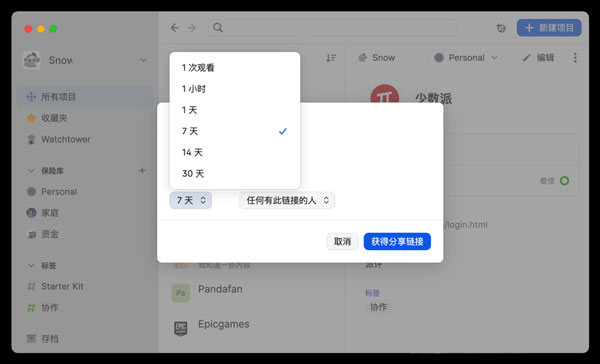Expand the Snow account switcher chevron
Image resolution: width=600 pixels, height=364 pixels.
point(143,60)
